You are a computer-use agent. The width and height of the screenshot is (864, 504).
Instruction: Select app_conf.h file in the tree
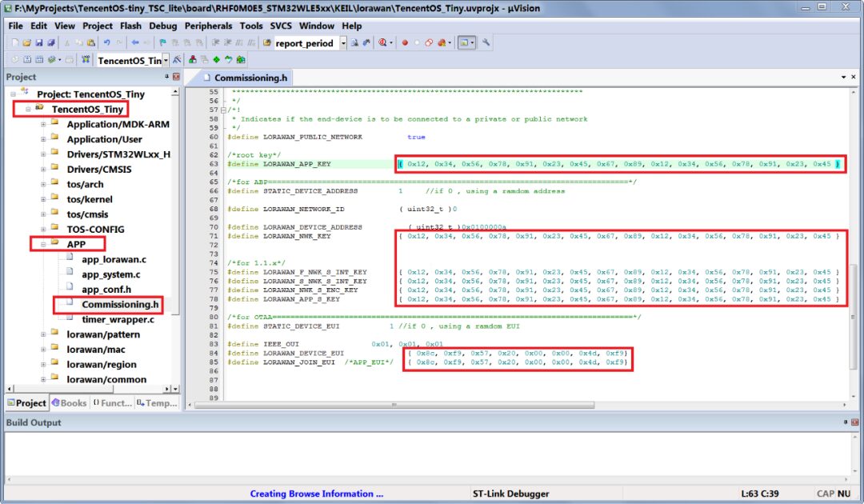106,289
